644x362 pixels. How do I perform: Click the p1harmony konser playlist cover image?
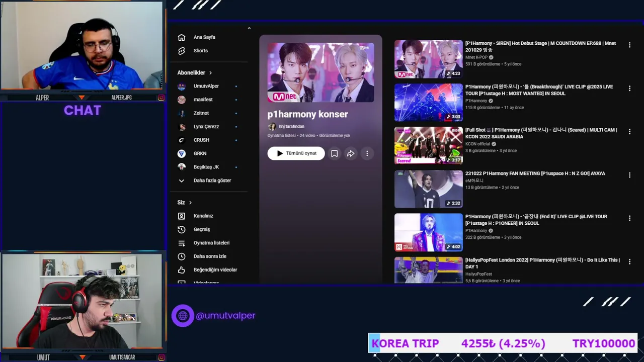[321, 72]
